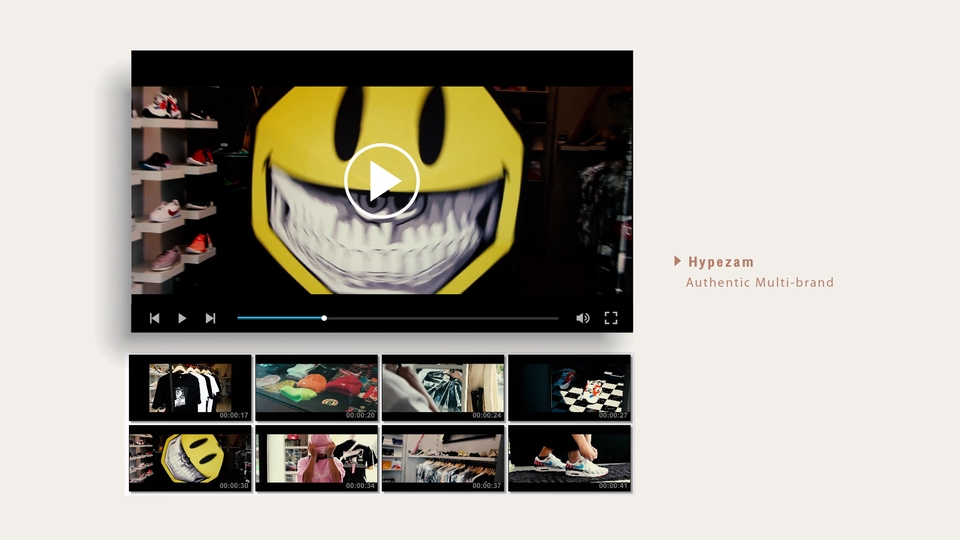This screenshot has height=540, width=960.
Task: Play the video from control bar
Action: 182,318
